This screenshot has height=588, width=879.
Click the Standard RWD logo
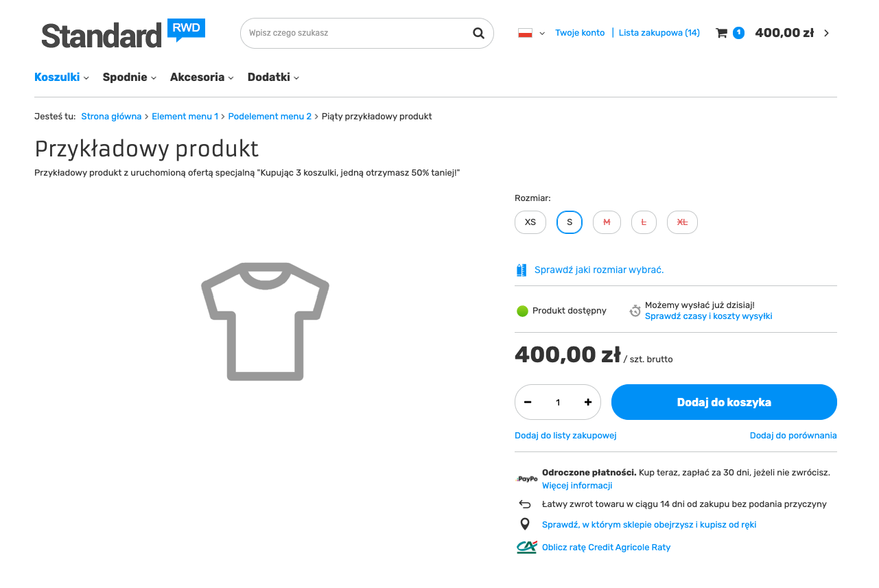[123, 34]
